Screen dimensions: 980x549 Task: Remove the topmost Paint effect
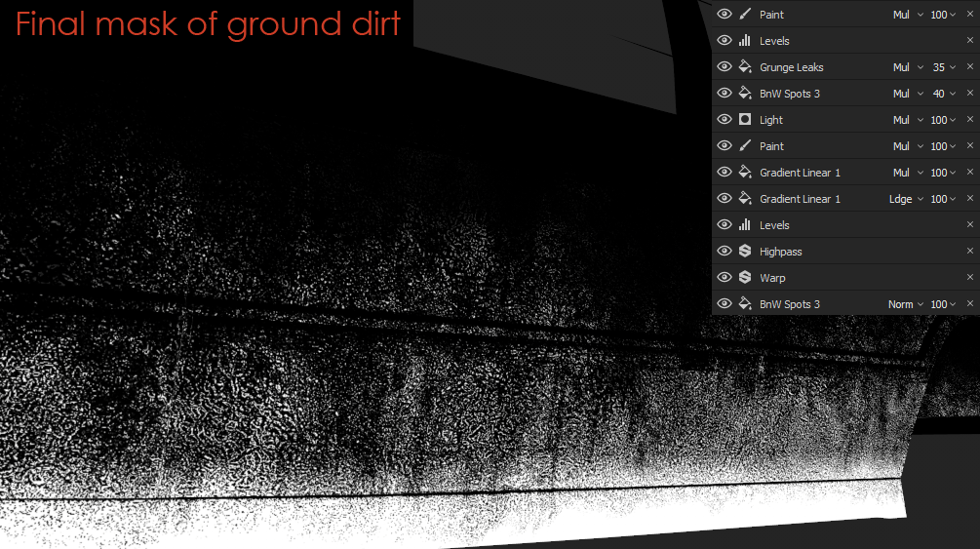(970, 14)
